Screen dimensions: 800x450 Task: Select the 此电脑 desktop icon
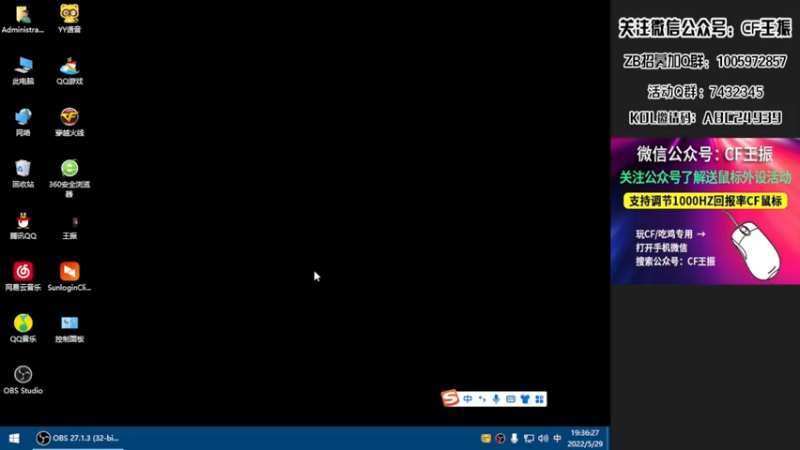tap(23, 71)
